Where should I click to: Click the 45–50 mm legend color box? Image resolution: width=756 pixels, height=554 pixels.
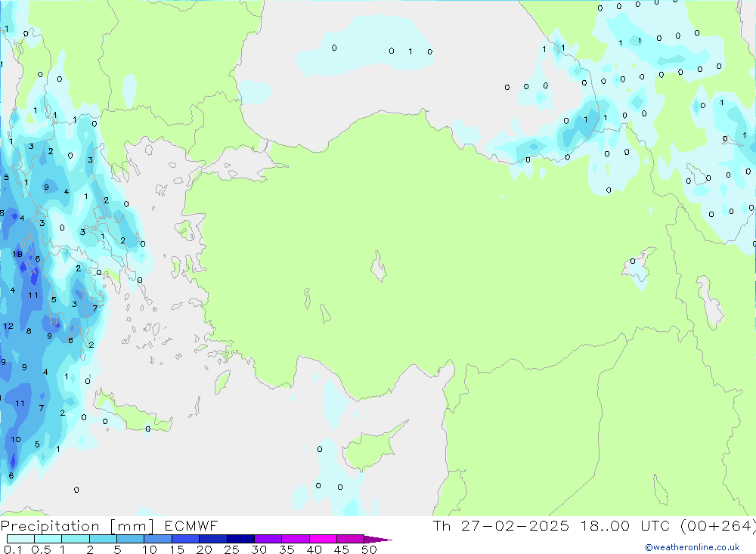[350, 539]
